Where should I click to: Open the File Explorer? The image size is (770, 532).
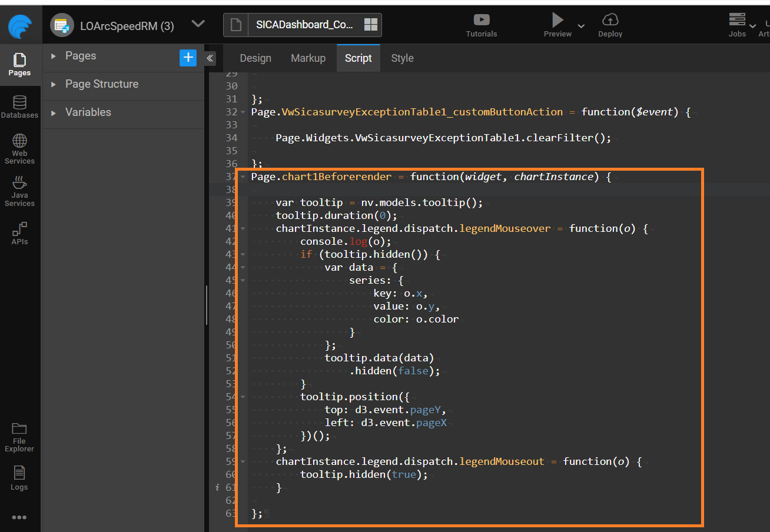(x=19, y=437)
